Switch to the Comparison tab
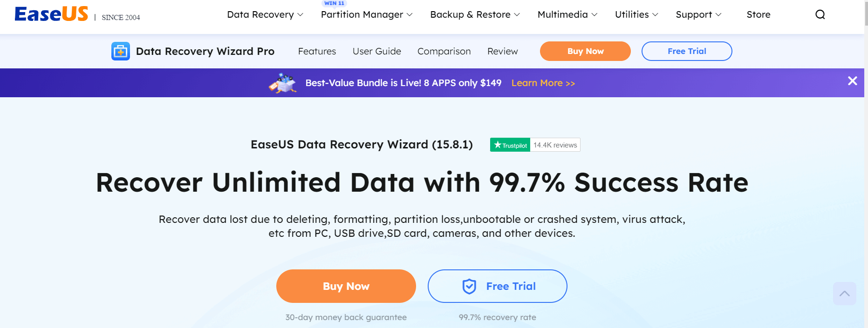The width and height of the screenshot is (868, 328). tap(444, 51)
